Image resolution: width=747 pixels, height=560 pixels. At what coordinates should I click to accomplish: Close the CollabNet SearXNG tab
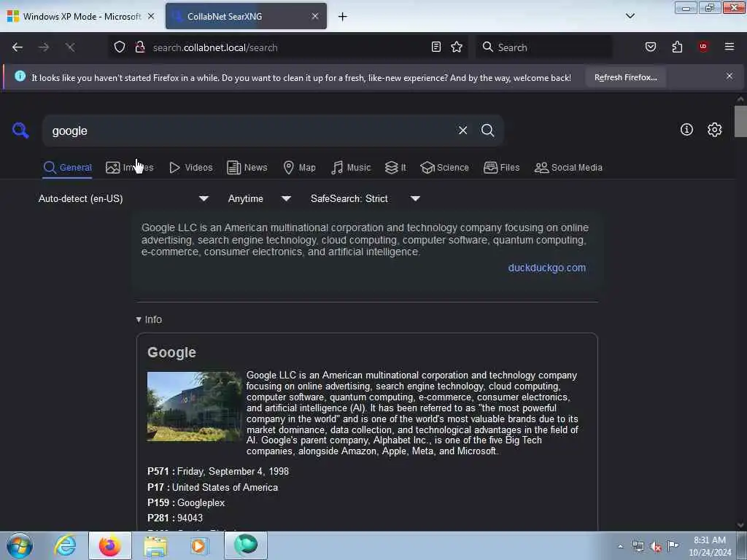point(315,16)
